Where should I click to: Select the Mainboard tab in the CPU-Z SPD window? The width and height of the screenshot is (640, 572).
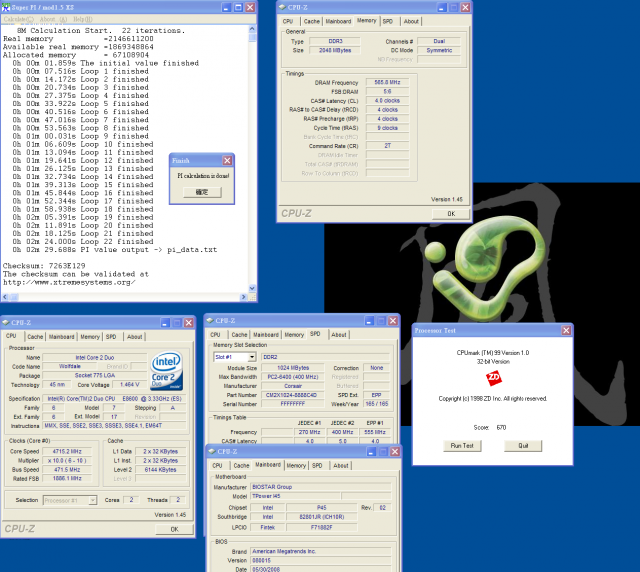(266, 335)
